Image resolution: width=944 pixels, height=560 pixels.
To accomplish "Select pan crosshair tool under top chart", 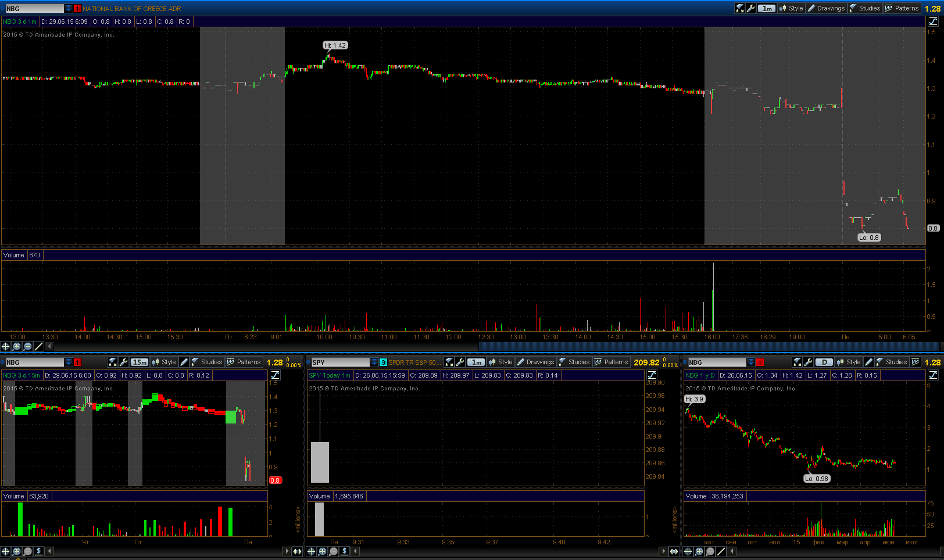I will pos(6,346).
